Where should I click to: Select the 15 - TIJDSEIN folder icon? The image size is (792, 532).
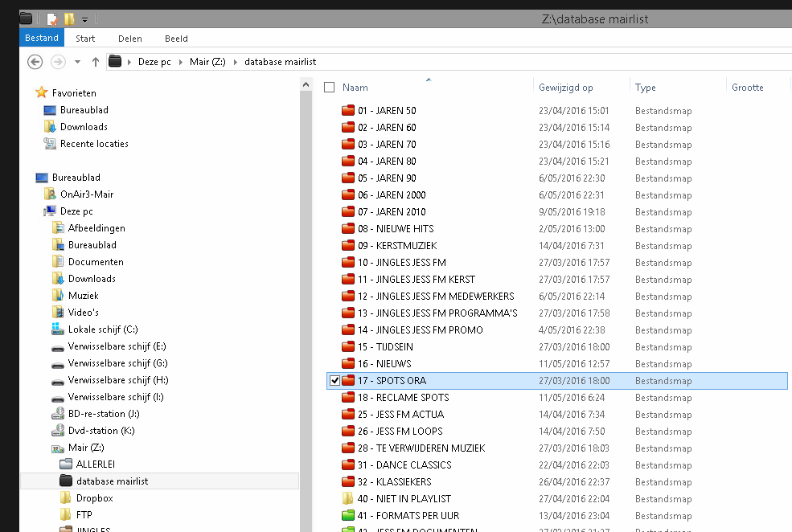tap(348, 346)
